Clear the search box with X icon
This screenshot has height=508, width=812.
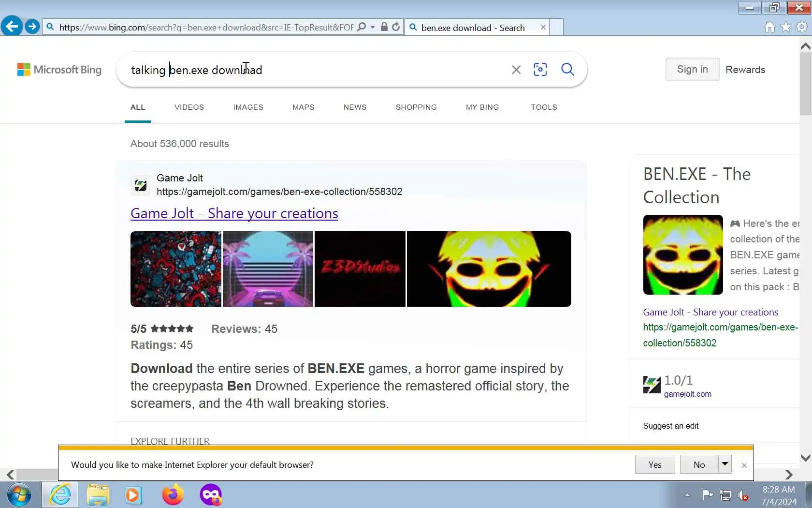516,70
